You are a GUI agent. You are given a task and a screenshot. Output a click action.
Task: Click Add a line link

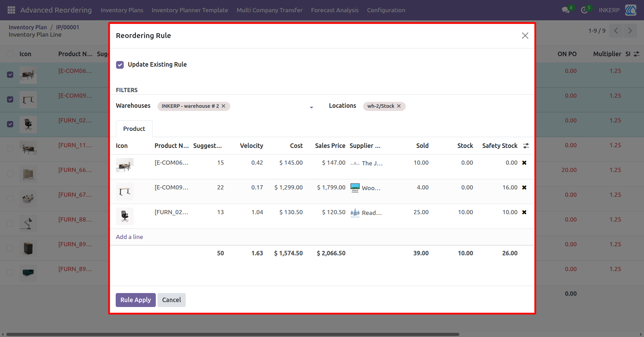coord(129,237)
